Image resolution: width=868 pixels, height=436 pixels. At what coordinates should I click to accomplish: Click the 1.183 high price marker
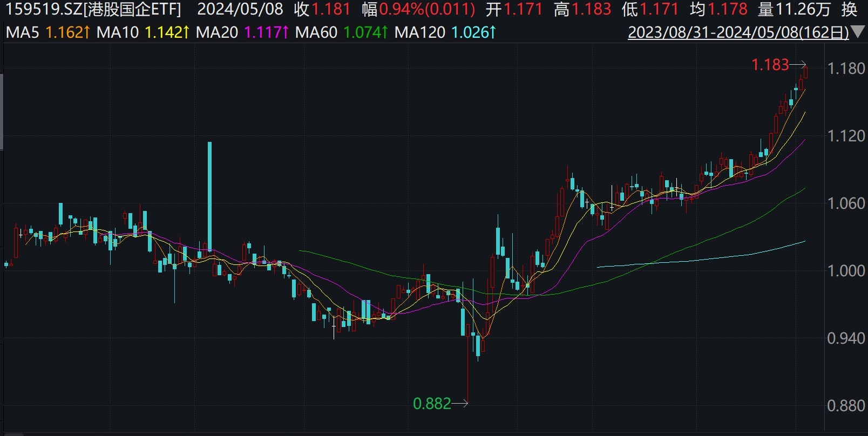[x=770, y=65]
